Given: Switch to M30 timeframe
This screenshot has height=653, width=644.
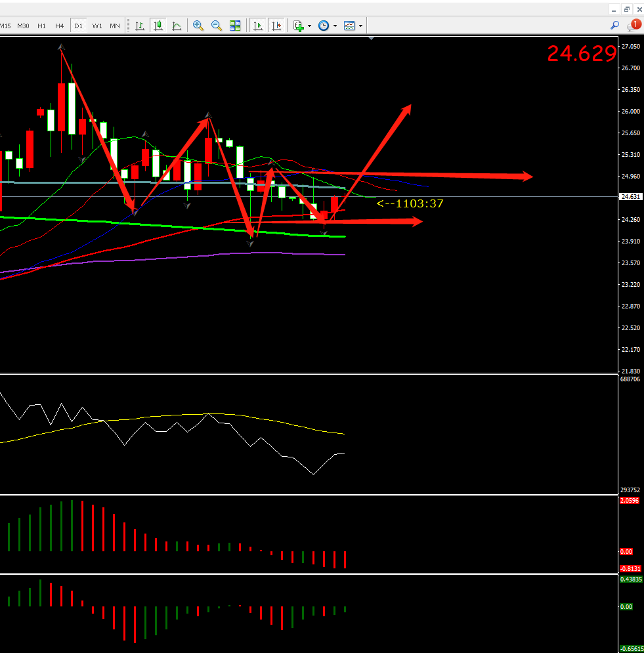Looking at the screenshot, I should click(x=23, y=26).
